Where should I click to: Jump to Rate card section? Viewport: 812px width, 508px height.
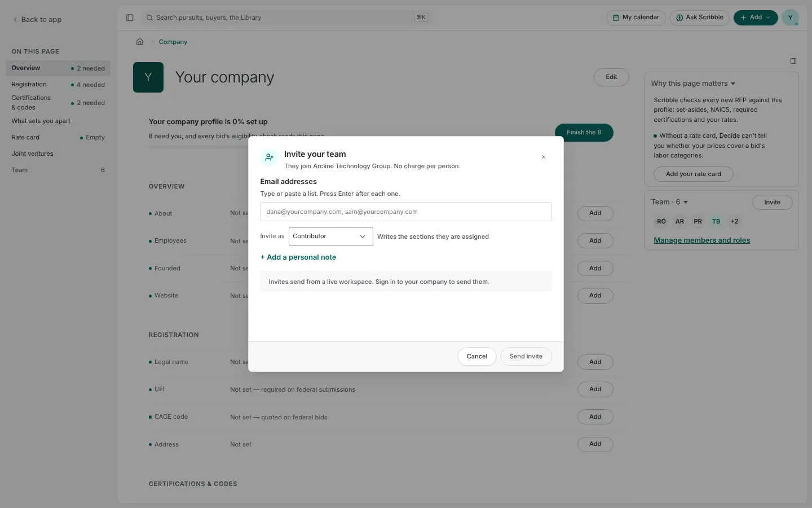(58, 137)
